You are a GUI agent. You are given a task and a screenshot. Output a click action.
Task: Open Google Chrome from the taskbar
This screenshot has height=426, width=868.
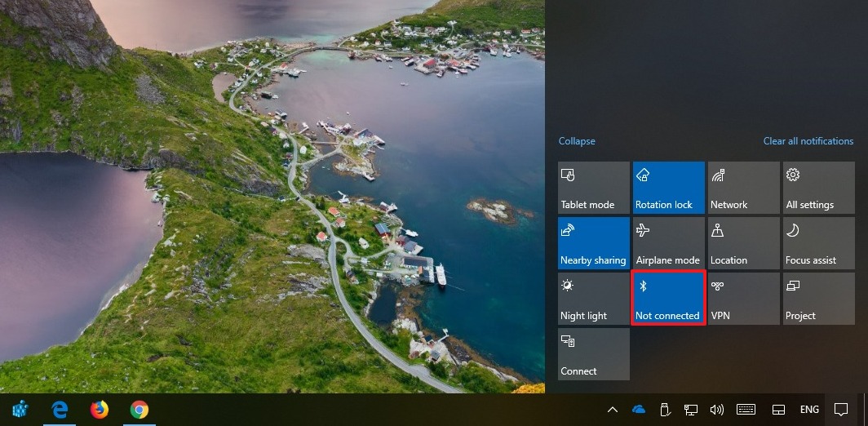click(139, 410)
